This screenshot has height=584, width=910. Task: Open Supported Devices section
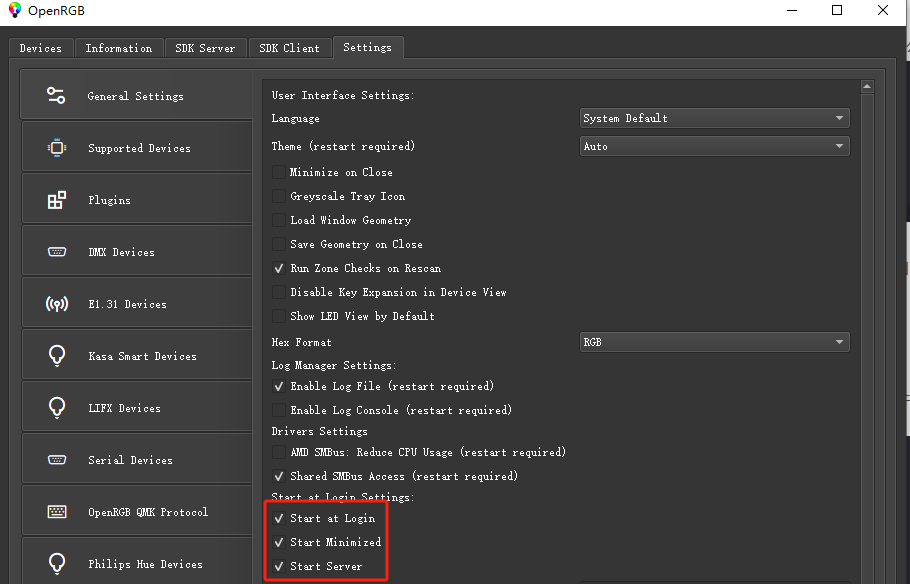(x=137, y=147)
